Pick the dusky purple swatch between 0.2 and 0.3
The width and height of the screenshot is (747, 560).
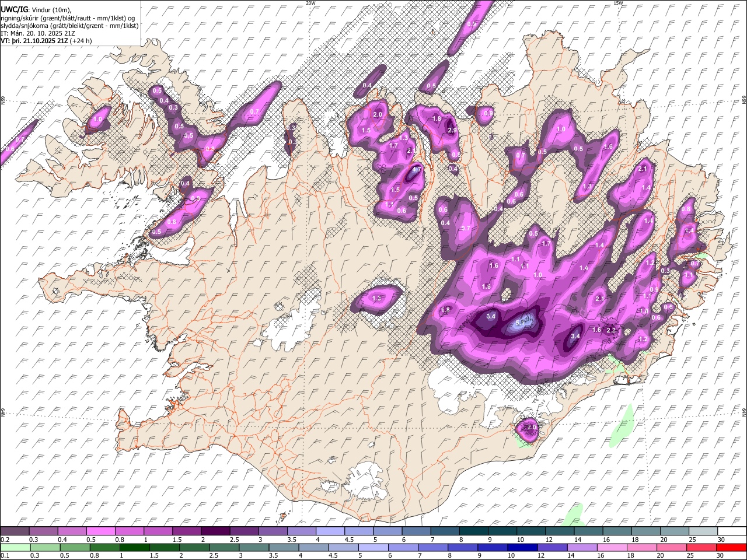point(15,531)
